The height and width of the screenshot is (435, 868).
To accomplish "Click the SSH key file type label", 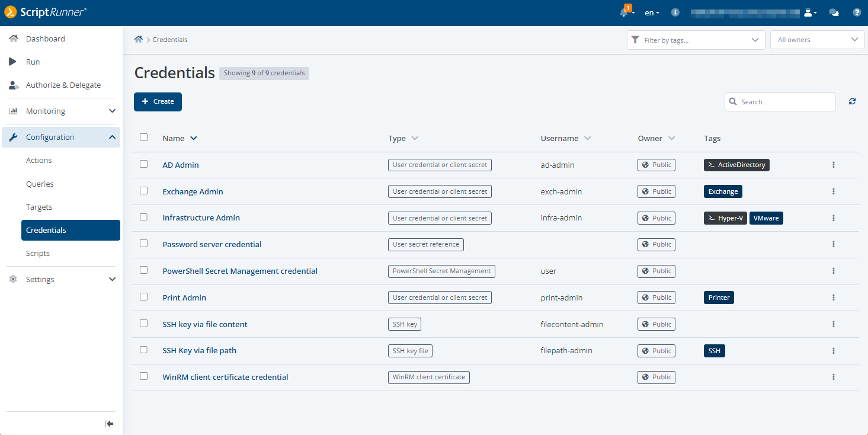I will click(x=410, y=351).
